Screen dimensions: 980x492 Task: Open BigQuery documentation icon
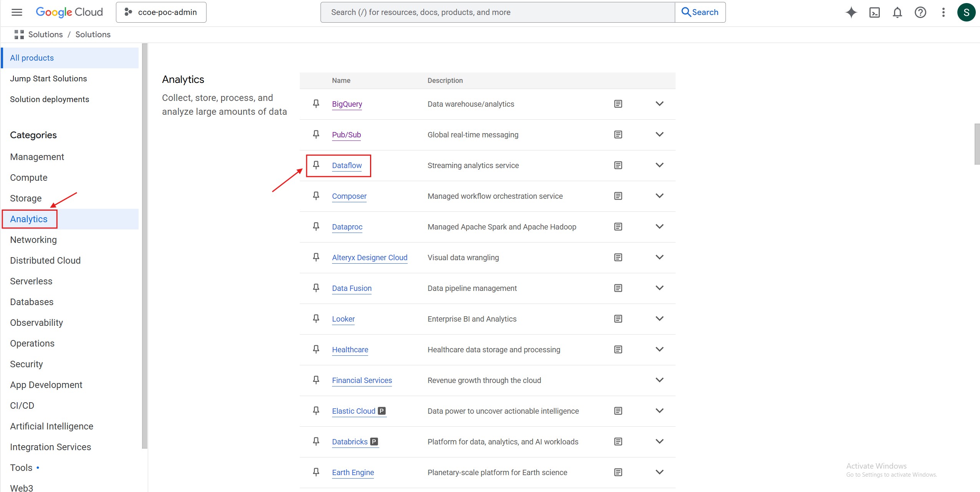(x=618, y=104)
